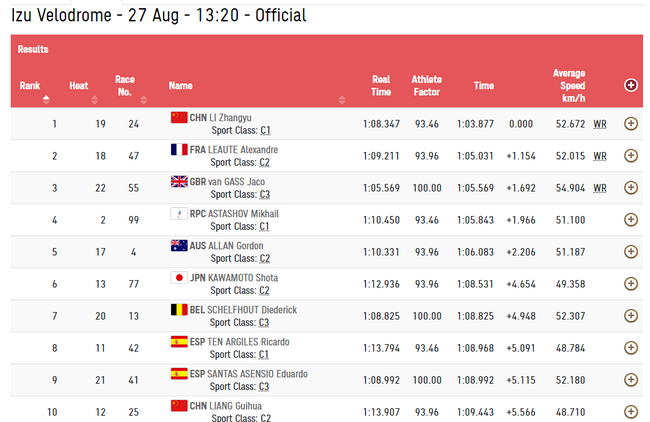Screen dimensions: 650x422
Task: Click plus icon for SANTAS ASENSIO Eduardo
Action: pyautogui.click(x=631, y=380)
